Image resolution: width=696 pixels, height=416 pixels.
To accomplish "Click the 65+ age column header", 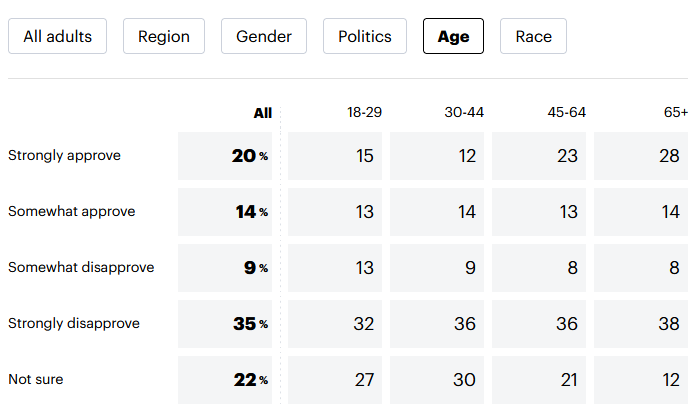I will pos(676,113).
